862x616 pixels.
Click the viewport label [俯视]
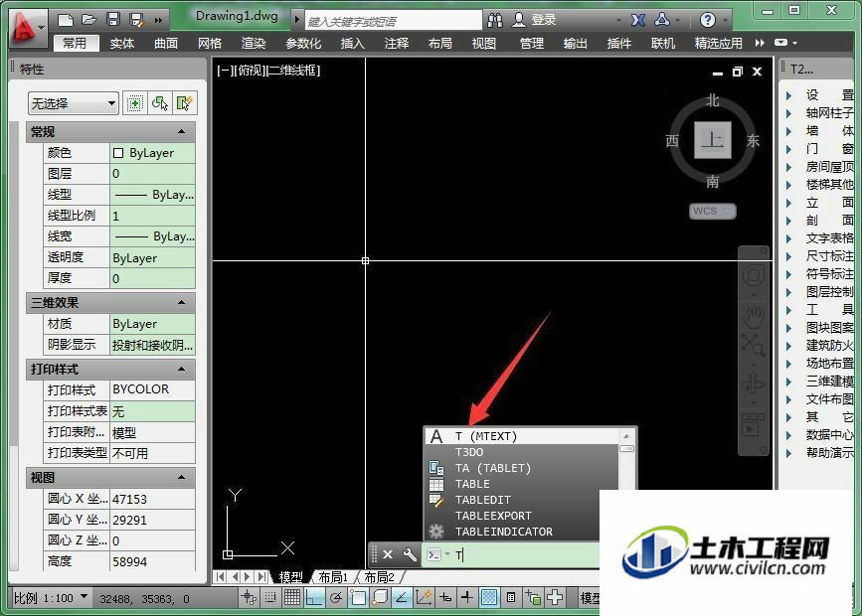click(x=252, y=71)
